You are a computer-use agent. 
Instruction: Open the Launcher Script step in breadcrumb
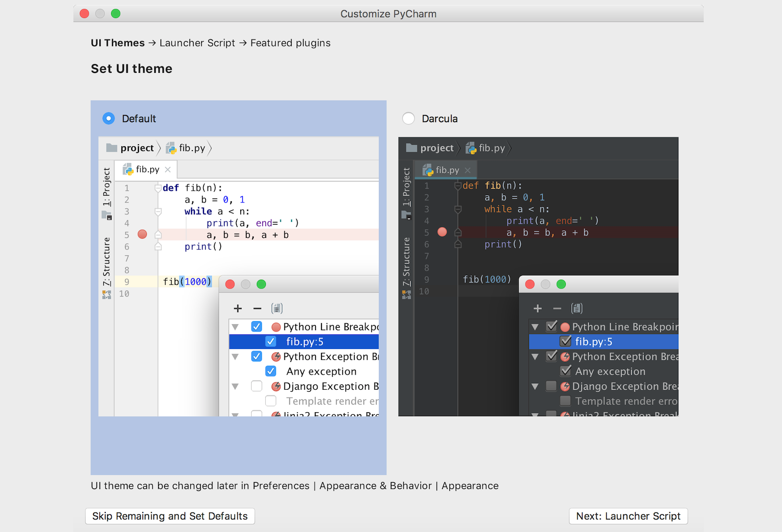[x=197, y=43]
